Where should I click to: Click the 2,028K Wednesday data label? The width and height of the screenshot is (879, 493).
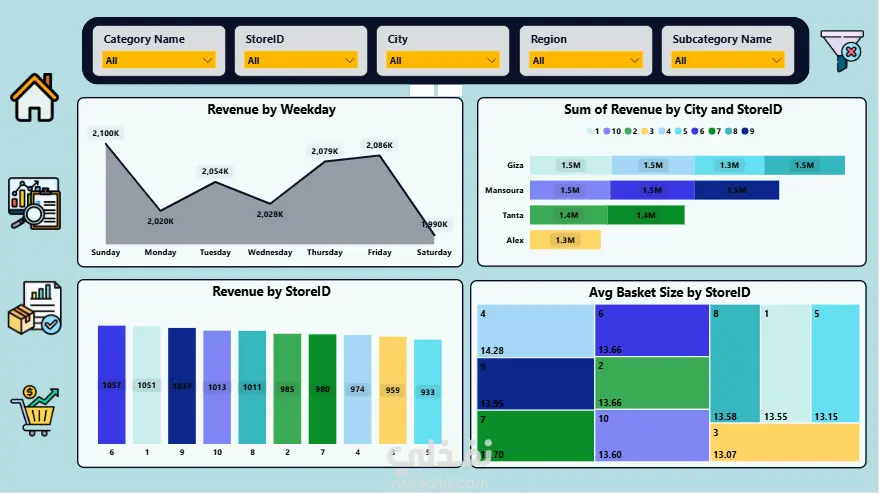click(270, 214)
